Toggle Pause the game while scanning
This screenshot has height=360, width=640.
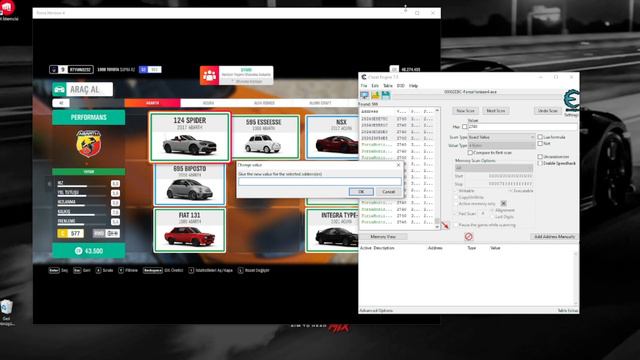456,225
